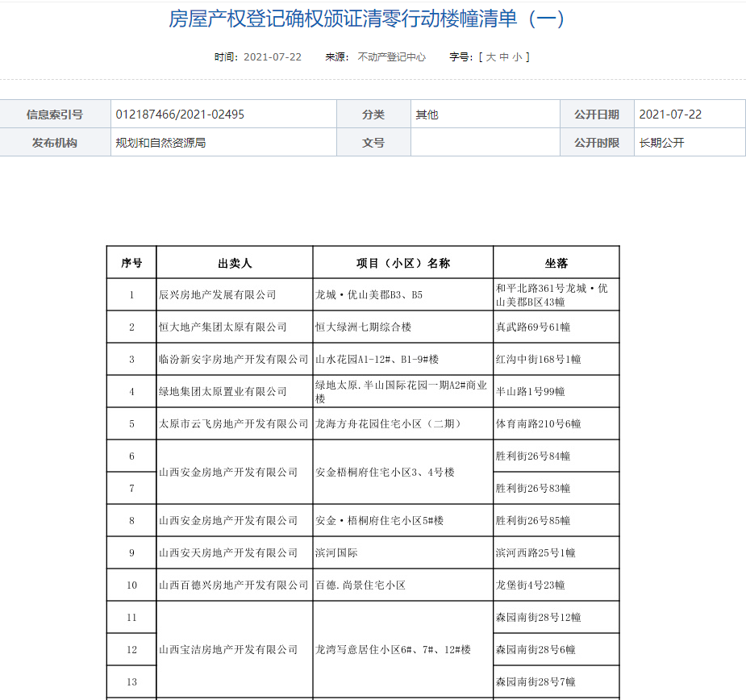Click the project name 滨河国际
The height and width of the screenshot is (700, 746).
tap(337, 552)
